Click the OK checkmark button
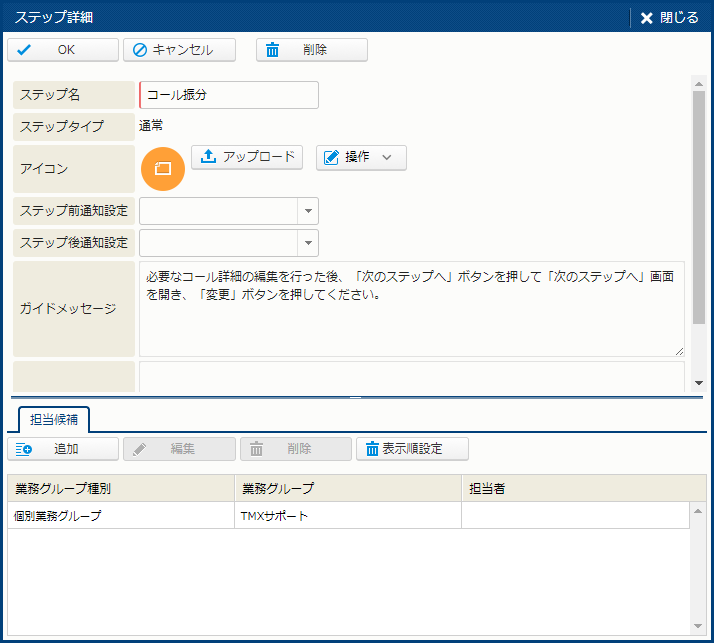 [x=62, y=50]
